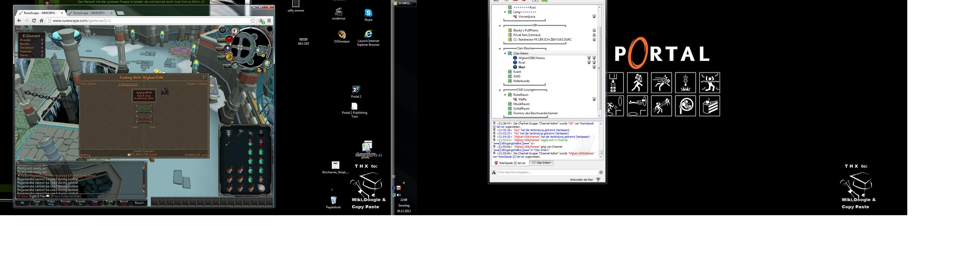Collapse the VIP spacer group
980x276 pixels.
click(x=500, y=26)
